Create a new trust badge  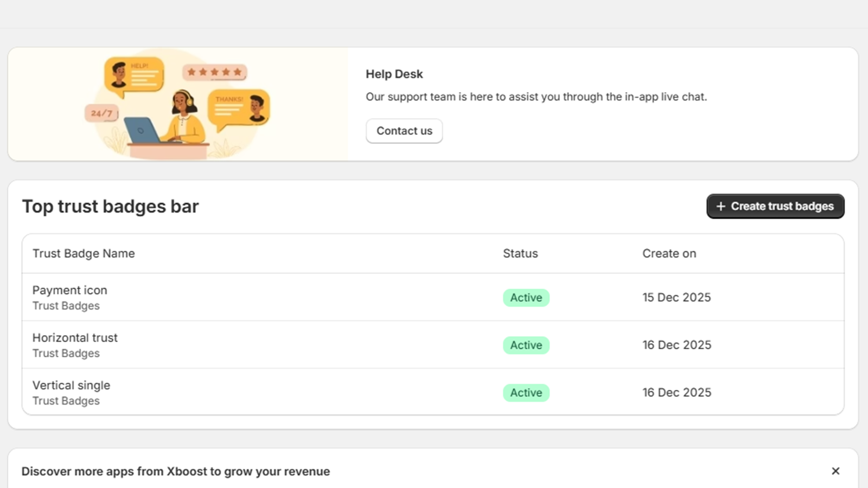[x=775, y=206]
